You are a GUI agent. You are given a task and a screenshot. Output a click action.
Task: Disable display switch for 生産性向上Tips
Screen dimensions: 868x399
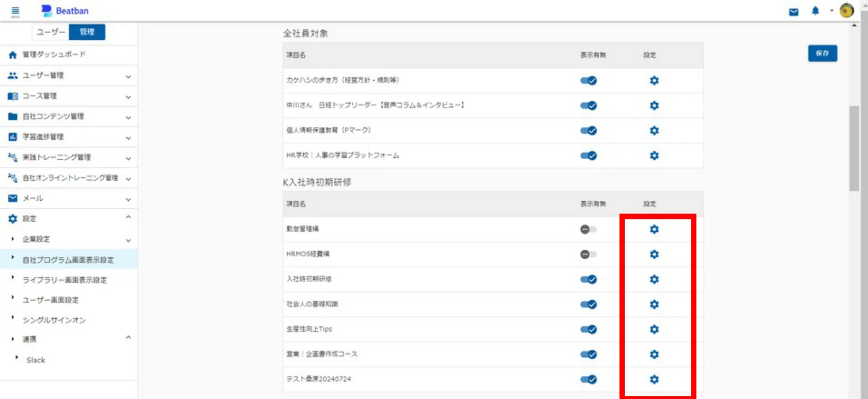click(589, 329)
